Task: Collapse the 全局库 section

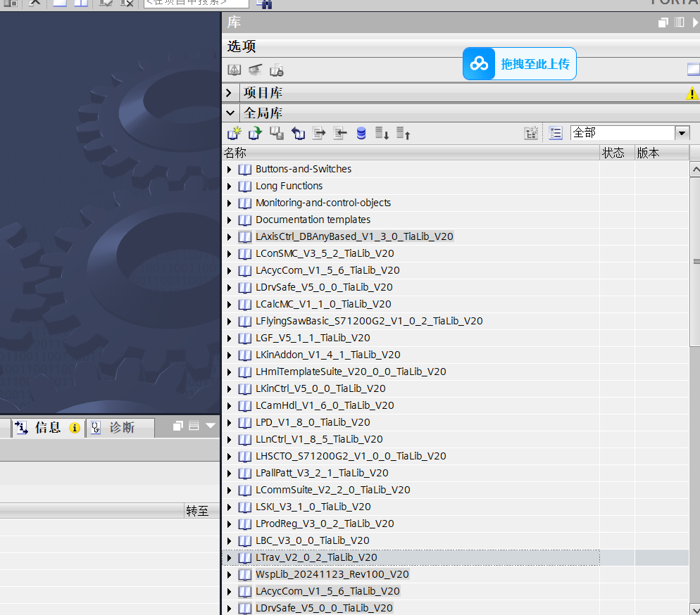Action: pos(229,113)
